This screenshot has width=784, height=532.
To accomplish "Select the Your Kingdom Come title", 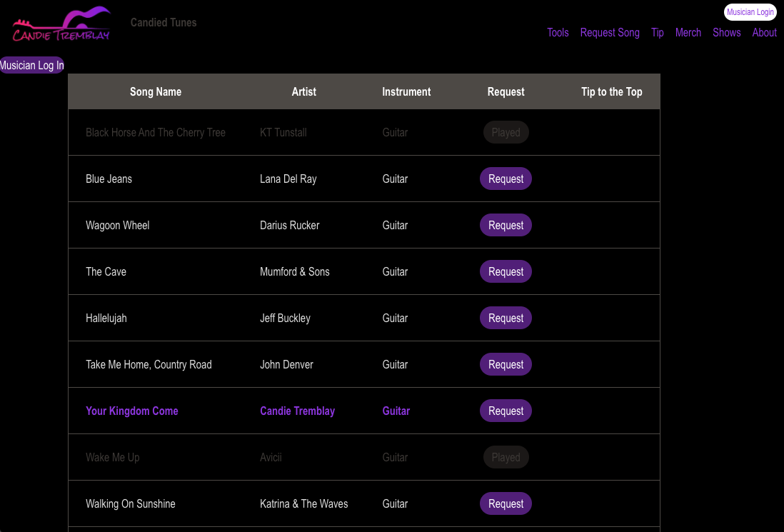I will point(131,411).
